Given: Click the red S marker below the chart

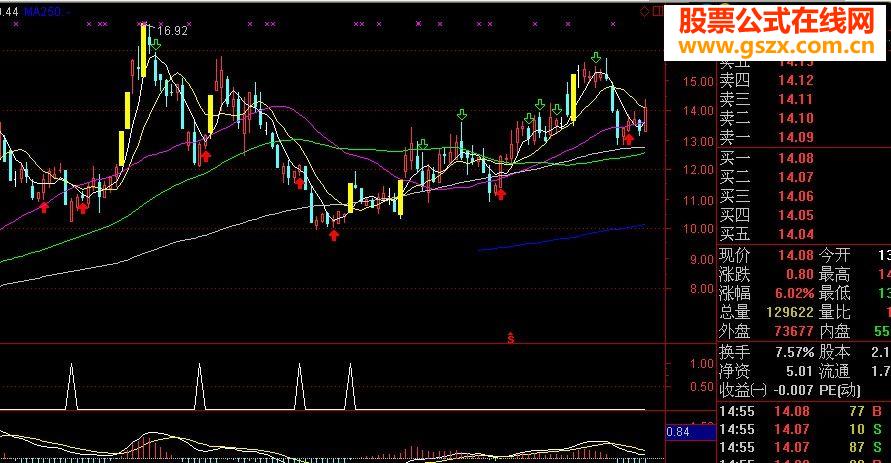Looking at the screenshot, I should tap(511, 337).
